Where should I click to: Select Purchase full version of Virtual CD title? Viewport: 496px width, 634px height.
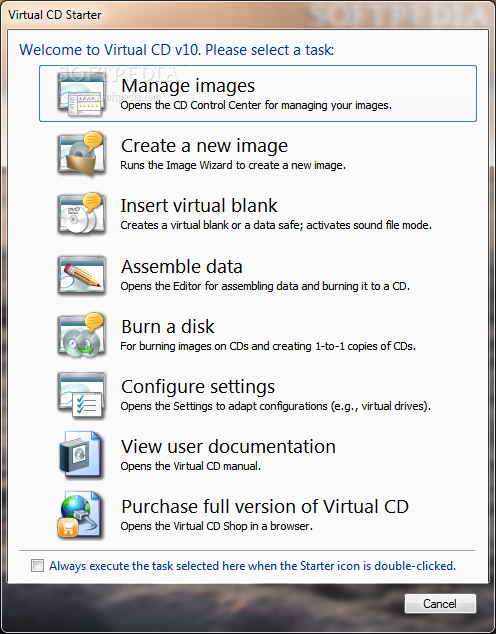[x=265, y=507]
